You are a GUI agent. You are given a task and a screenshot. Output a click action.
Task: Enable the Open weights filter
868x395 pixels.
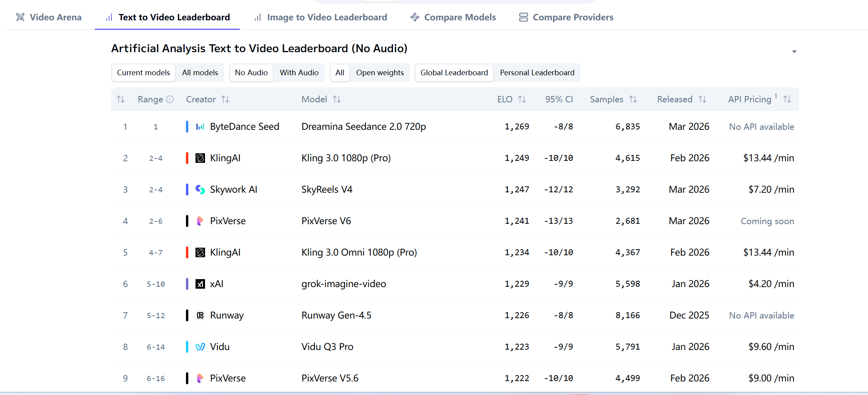pos(379,73)
